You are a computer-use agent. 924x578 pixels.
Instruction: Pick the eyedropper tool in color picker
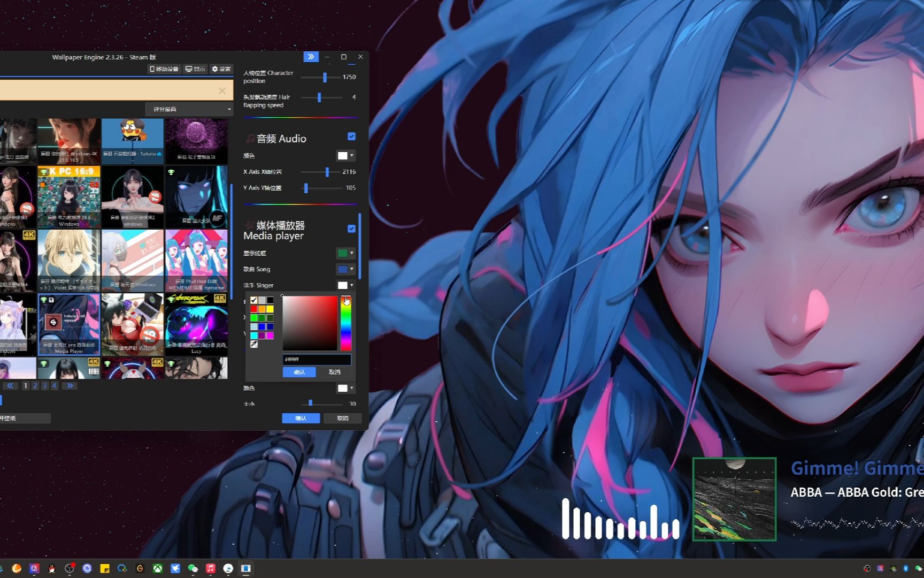tap(254, 344)
